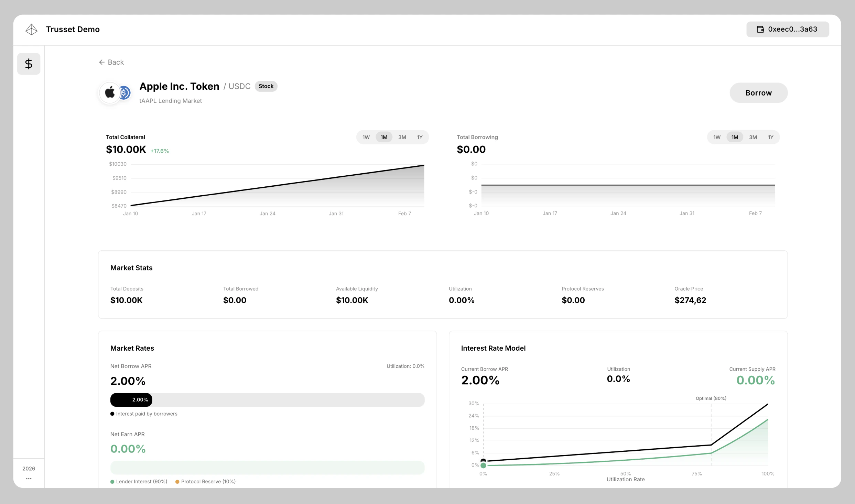
Task: Select the 3M range on the collateral chart
Action: [x=402, y=137]
